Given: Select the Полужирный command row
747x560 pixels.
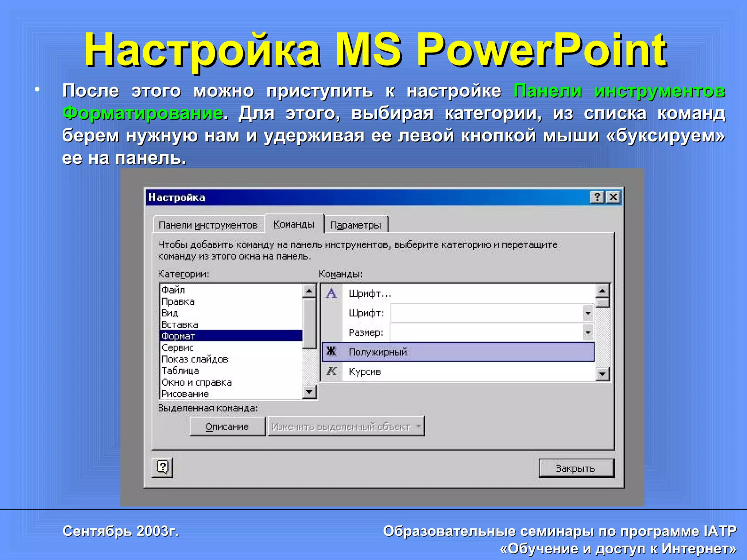Looking at the screenshot, I should 458,352.
